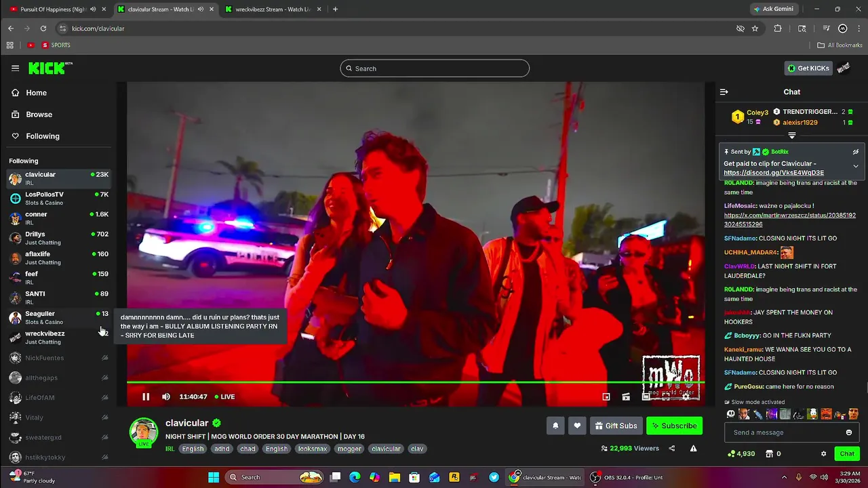The width and height of the screenshot is (868, 488).
Task: Open the chat shop icon showing 0
Action: coord(773,453)
